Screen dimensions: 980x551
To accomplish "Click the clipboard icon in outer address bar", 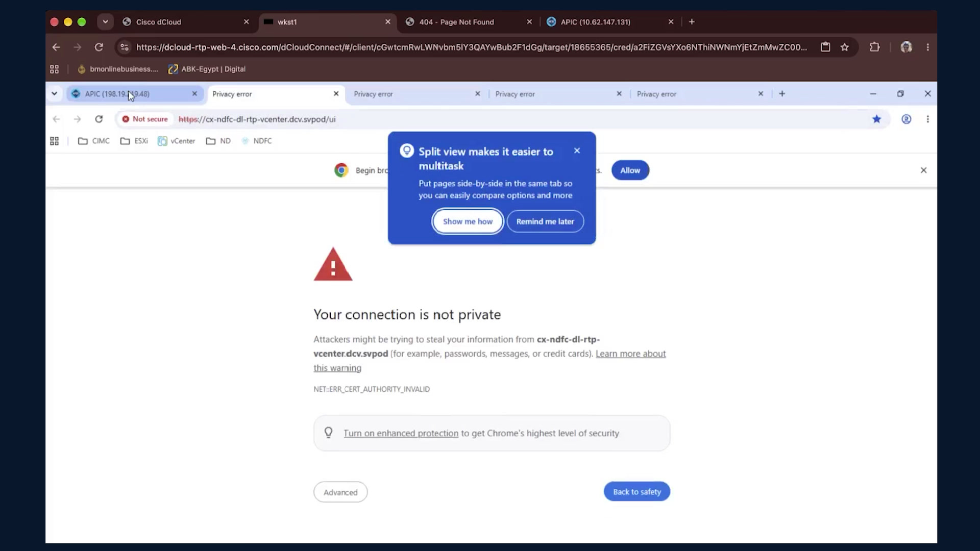I will pyautogui.click(x=825, y=47).
